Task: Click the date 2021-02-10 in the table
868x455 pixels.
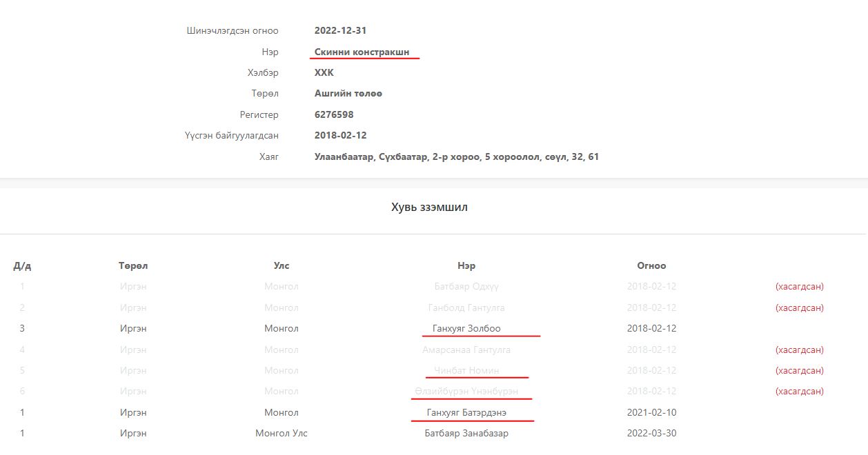Action: click(651, 412)
